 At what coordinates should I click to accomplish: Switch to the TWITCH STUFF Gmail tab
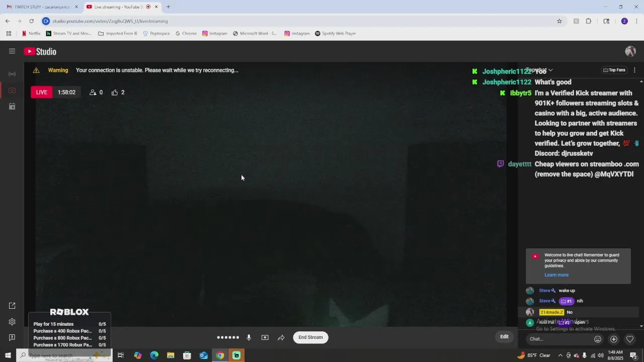tap(41, 7)
